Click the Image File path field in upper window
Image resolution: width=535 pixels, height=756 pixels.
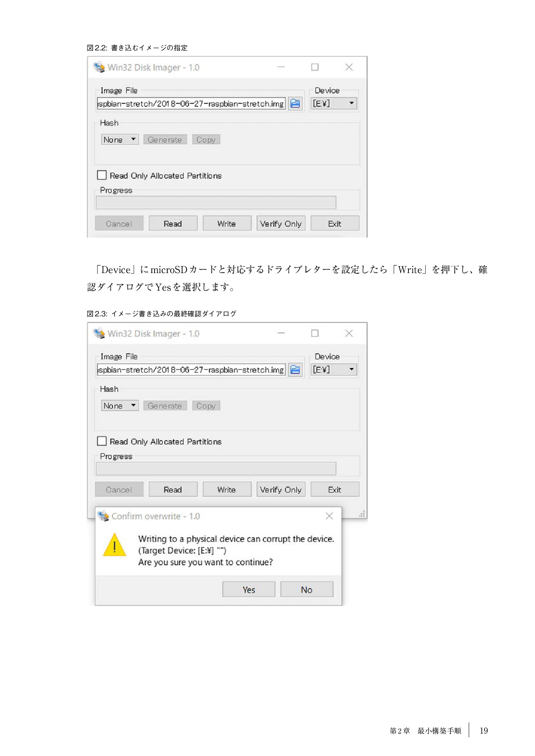point(191,103)
